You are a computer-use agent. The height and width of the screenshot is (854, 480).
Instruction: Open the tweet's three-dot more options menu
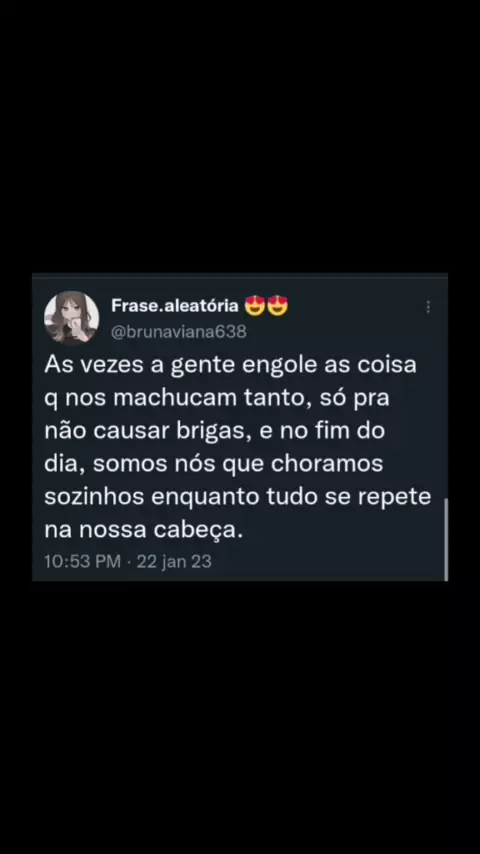428,307
